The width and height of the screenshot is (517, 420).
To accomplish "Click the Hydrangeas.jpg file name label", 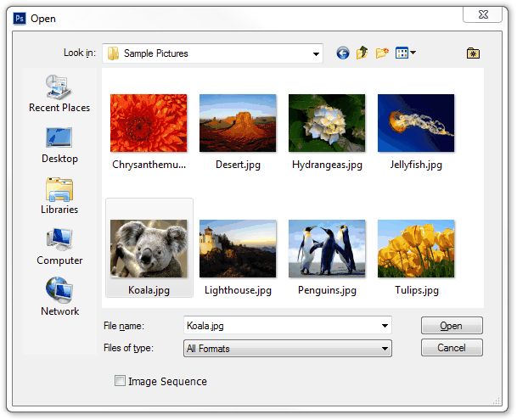I will 327,165.
